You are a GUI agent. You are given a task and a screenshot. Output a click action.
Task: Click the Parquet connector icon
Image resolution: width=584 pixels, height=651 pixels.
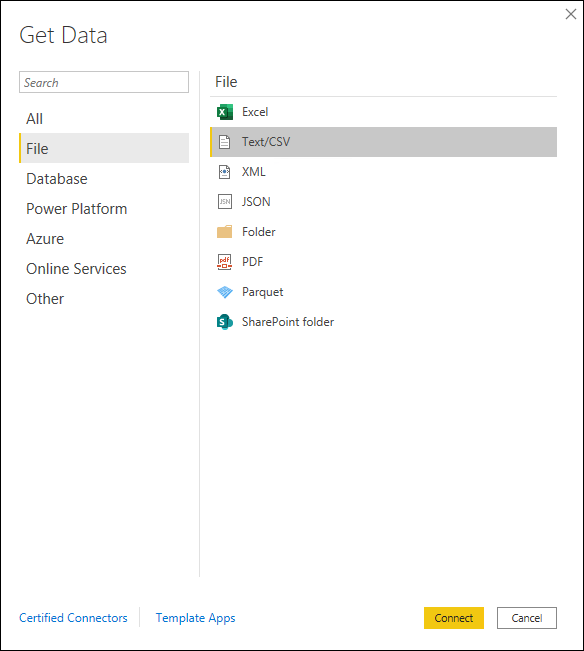pos(225,292)
